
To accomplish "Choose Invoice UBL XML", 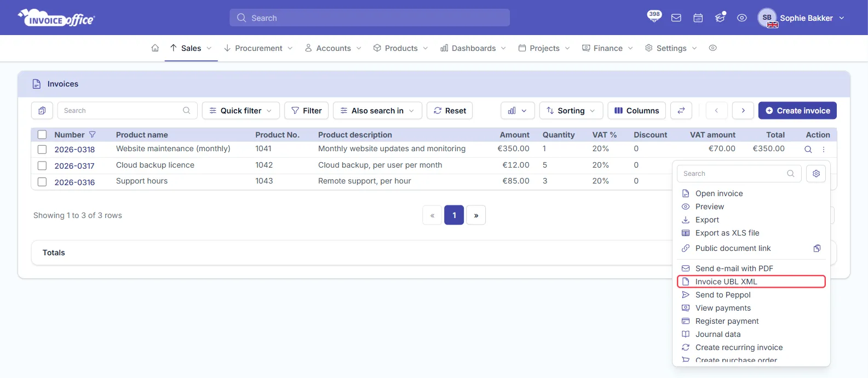I will 751,282.
